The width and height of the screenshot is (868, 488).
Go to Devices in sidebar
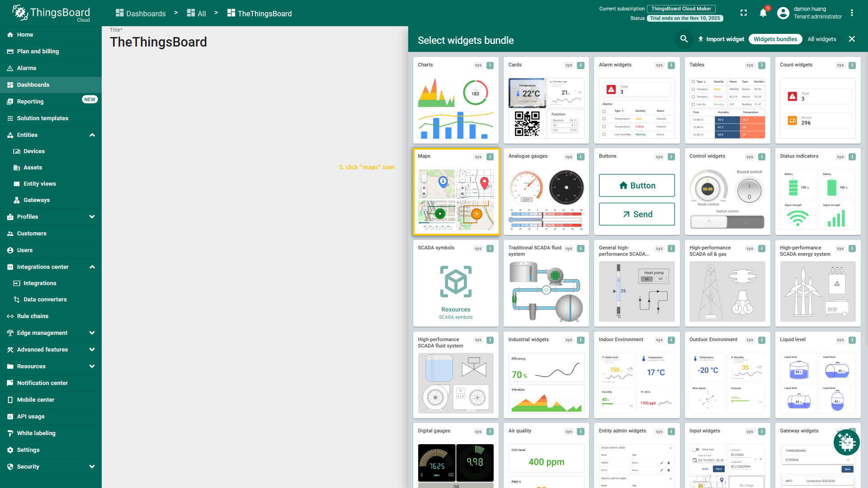pos(34,151)
